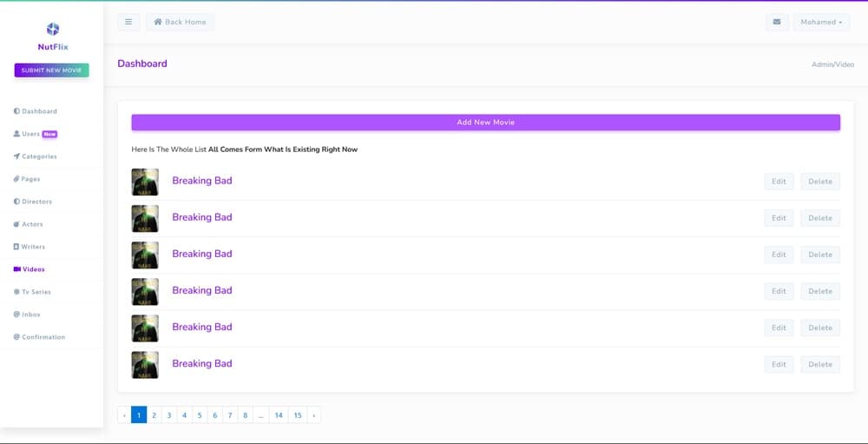Click the Confirmation at-sign icon
The width and height of the screenshot is (868, 444).
tap(16, 337)
